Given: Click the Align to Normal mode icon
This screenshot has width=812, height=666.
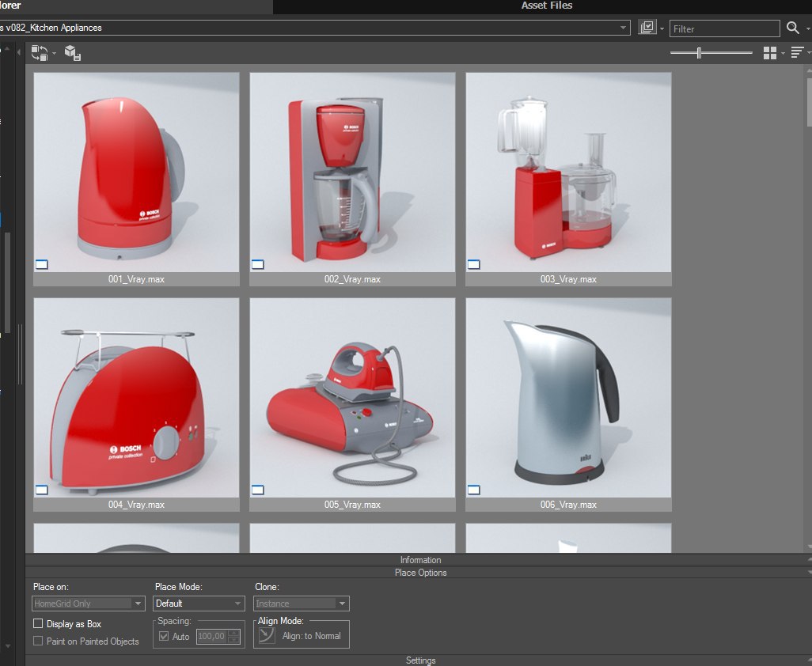Looking at the screenshot, I should coord(267,635).
